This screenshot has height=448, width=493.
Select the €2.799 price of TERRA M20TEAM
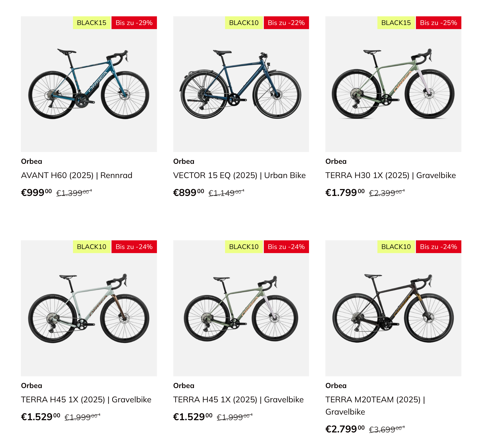tap(345, 429)
